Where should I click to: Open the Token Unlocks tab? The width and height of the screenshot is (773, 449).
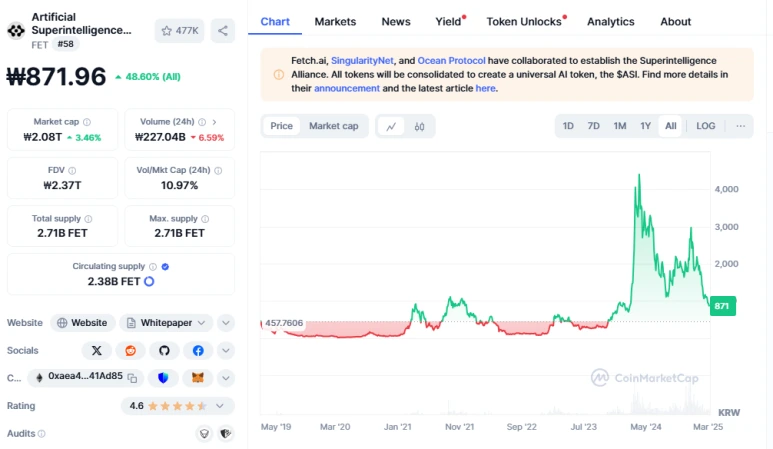click(x=525, y=22)
